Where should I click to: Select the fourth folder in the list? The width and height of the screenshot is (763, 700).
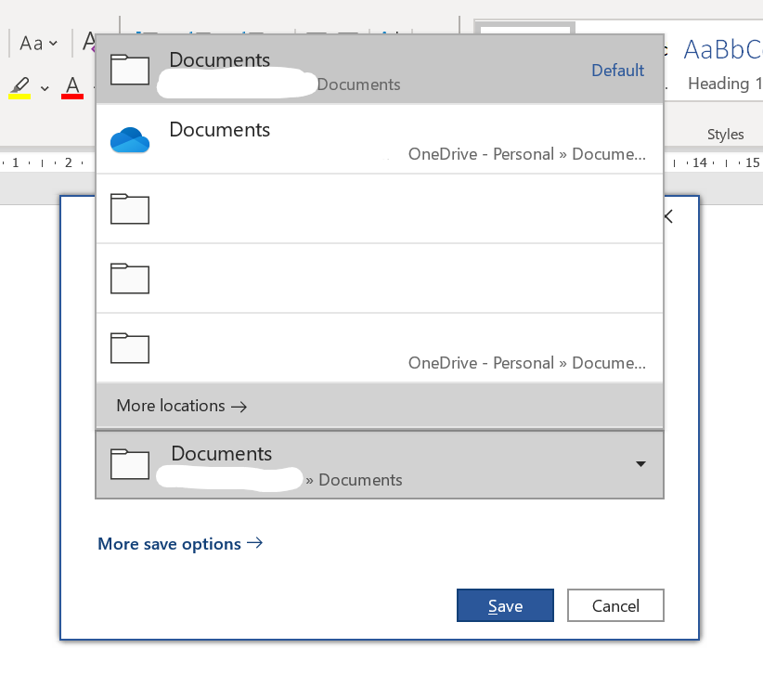380,279
